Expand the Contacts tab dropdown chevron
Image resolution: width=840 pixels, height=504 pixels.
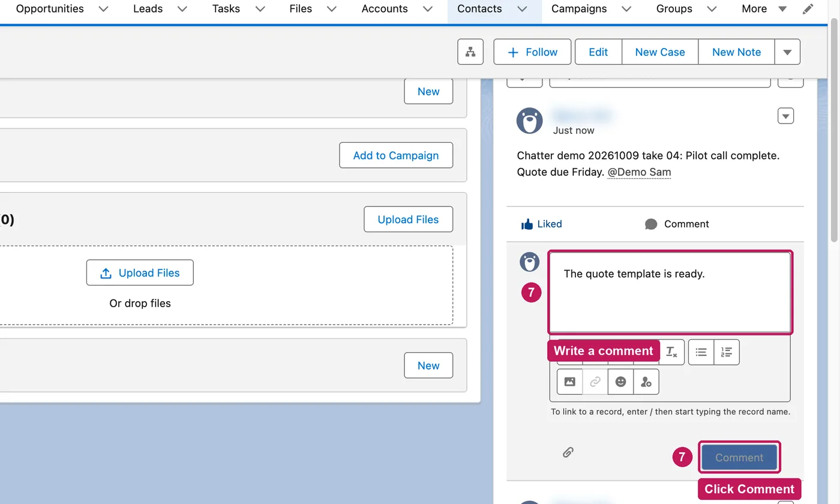[x=522, y=9]
